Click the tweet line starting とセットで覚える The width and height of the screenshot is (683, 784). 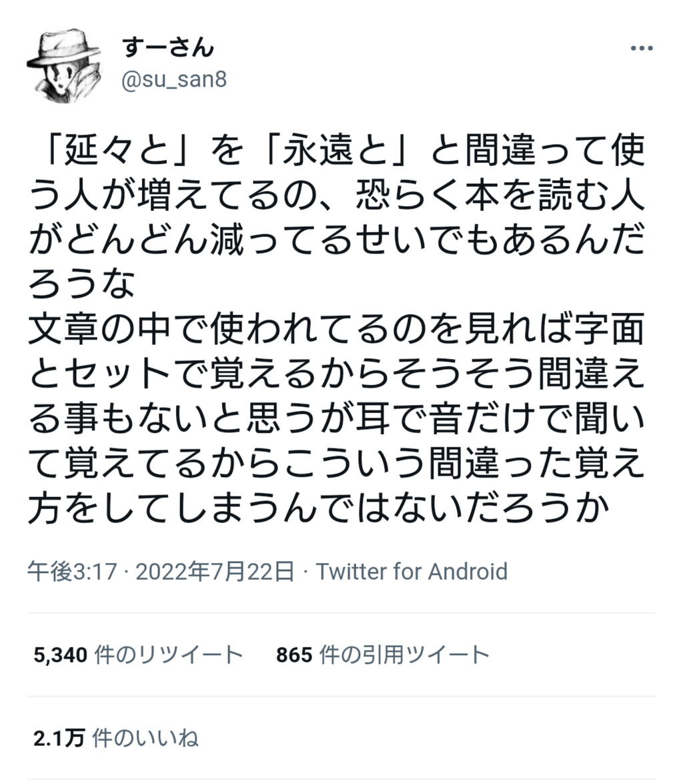[x=336, y=374]
